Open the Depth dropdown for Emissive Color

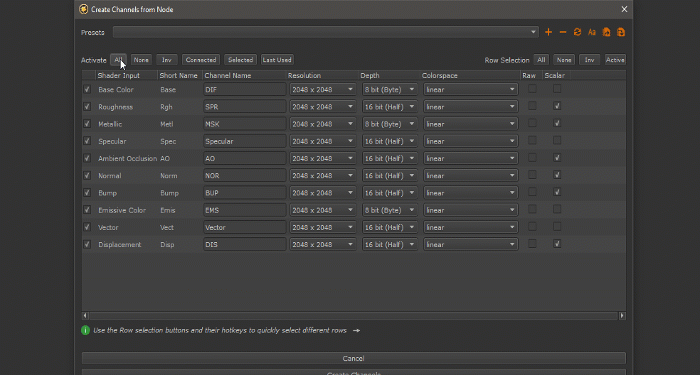(x=390, y=210)
